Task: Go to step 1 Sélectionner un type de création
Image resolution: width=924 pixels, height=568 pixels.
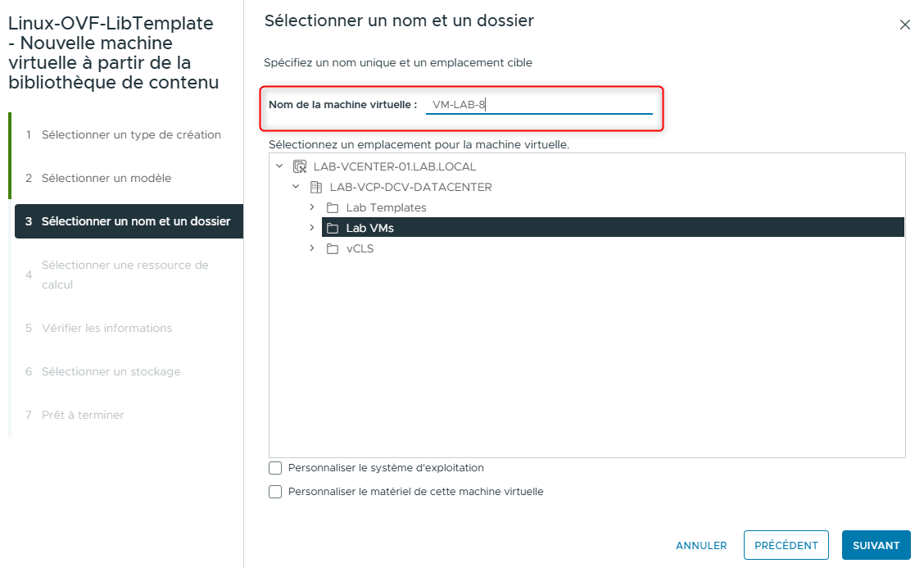Action: click(131, 134)
